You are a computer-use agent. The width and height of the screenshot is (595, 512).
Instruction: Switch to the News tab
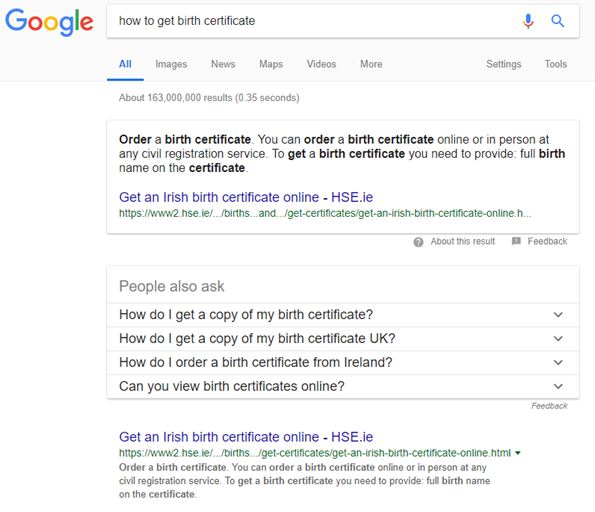click(x=223, y=64)
